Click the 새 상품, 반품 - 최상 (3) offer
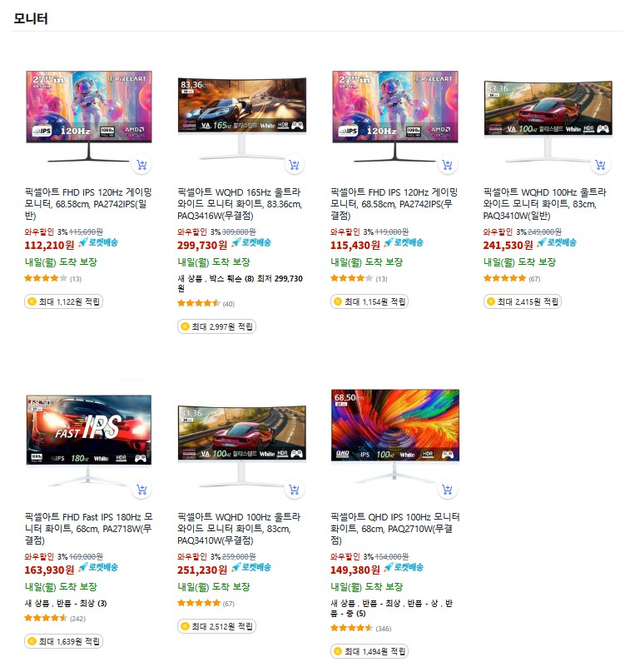625x672 pixels. coord(66,603)
